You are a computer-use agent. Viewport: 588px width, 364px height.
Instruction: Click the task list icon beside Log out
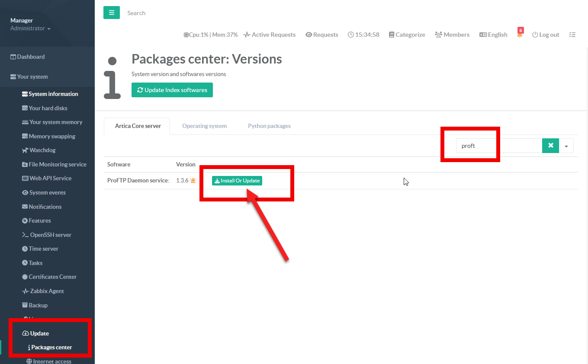click(x=572, y=35)
